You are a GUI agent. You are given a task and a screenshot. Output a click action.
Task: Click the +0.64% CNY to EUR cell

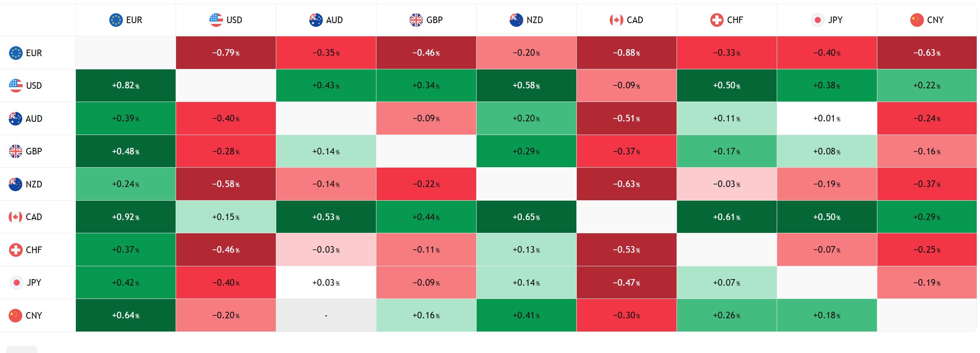click(126, 315)
